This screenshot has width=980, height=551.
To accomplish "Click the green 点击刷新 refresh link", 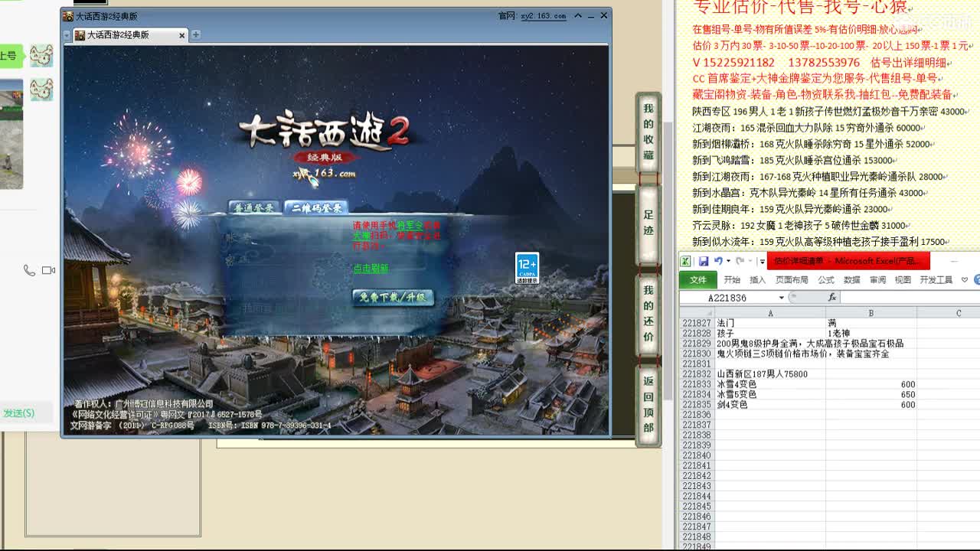I will coord(371,269).
